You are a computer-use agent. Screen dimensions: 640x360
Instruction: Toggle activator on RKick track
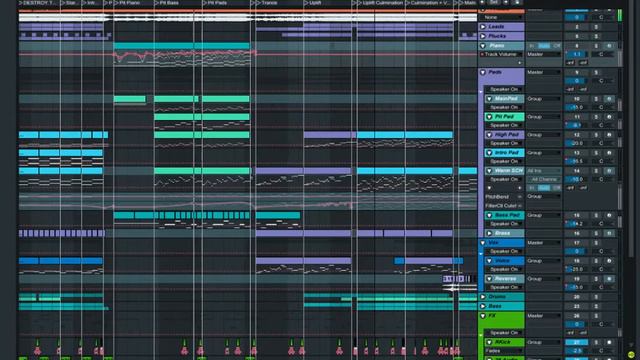577,342
